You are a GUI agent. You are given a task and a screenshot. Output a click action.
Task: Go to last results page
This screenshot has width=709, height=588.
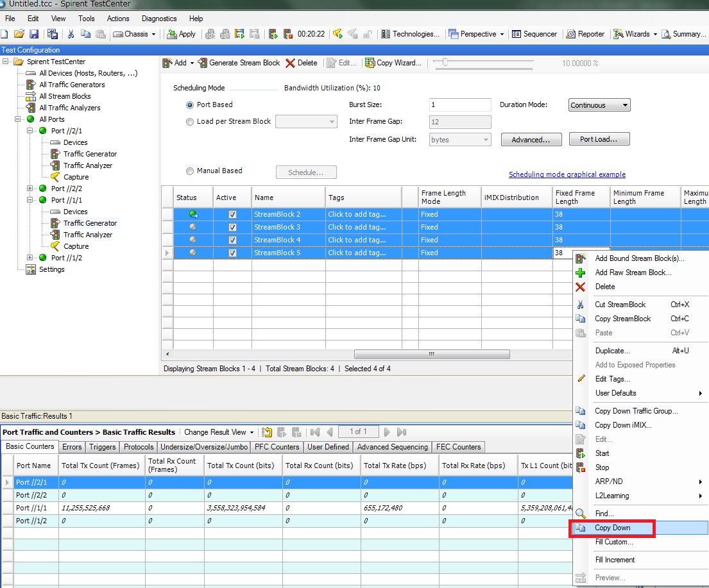[x=402, y=432]
